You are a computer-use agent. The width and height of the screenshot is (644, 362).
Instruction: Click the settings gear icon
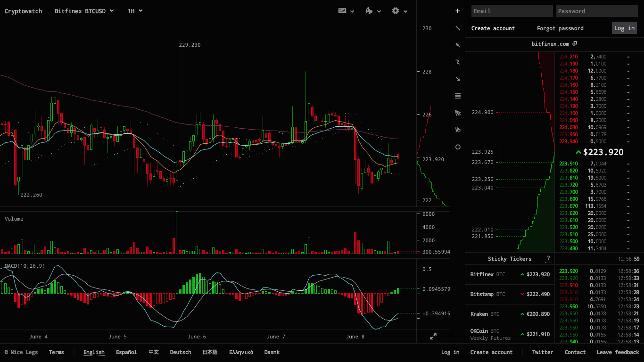pos(396,11)
